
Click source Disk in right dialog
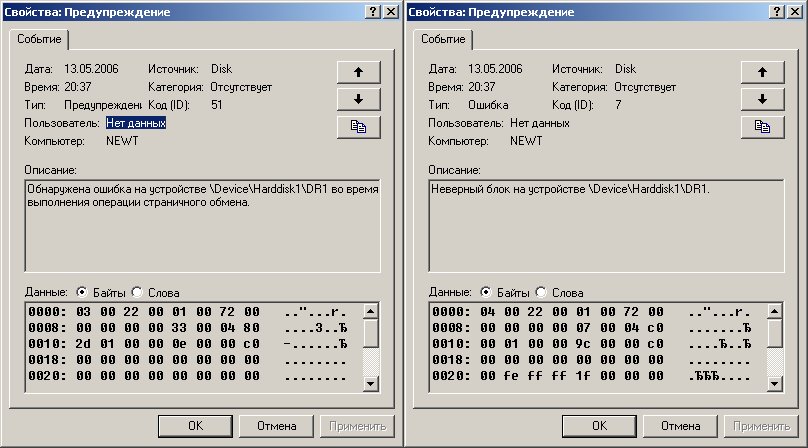point(625,69)
